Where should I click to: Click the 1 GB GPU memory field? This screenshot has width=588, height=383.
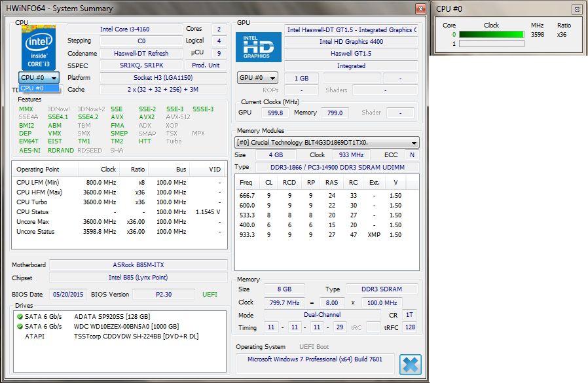coord(301,79)
